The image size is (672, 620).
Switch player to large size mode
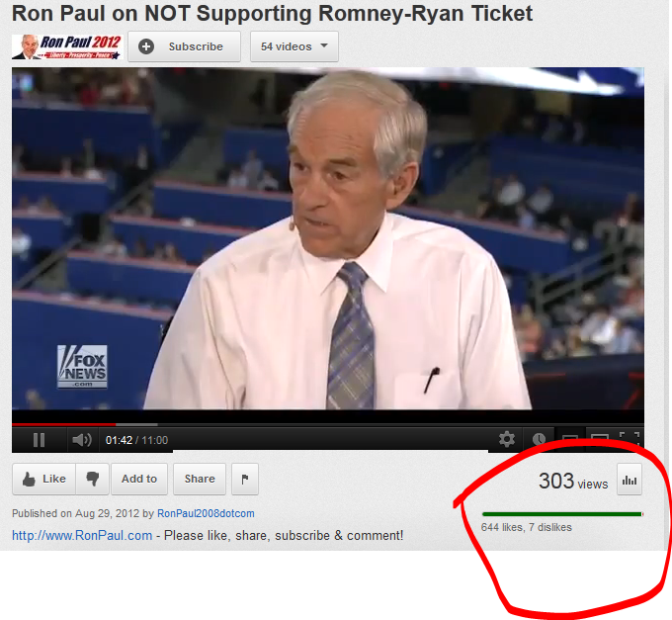600,437
